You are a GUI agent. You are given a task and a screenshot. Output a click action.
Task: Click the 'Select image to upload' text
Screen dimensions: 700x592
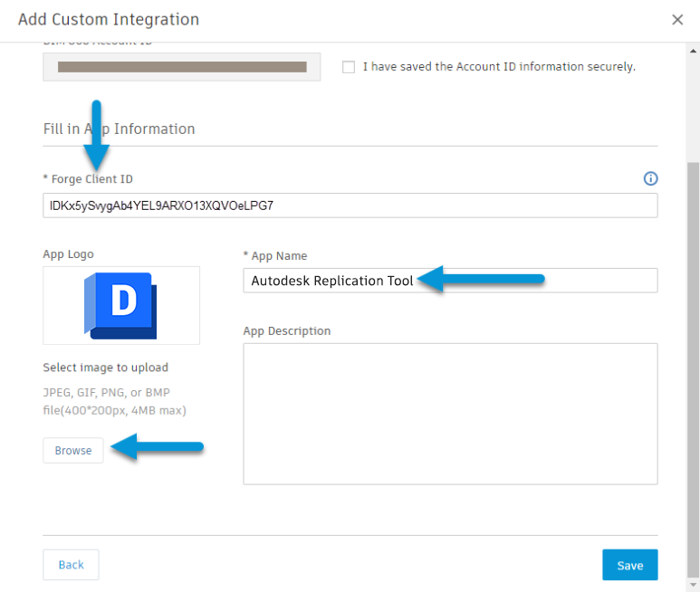point(105,368)
